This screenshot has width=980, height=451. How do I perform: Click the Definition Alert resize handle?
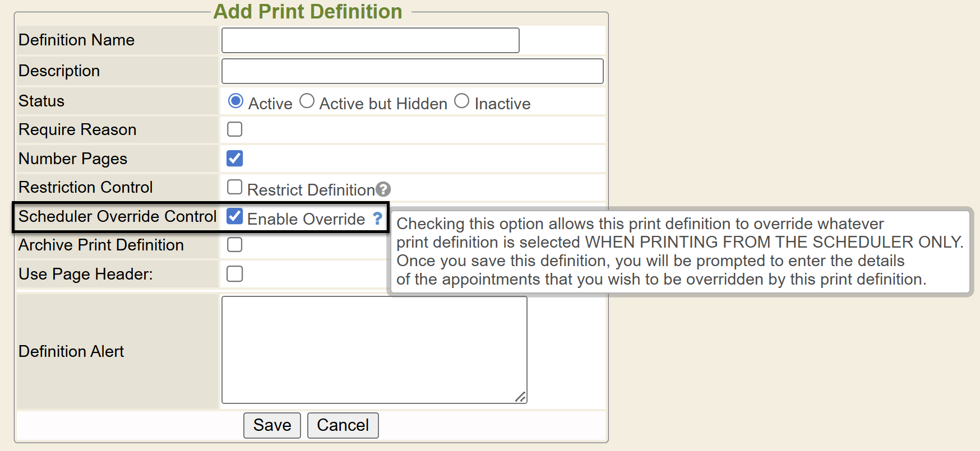pyautogui.click(x=521, y=397)
